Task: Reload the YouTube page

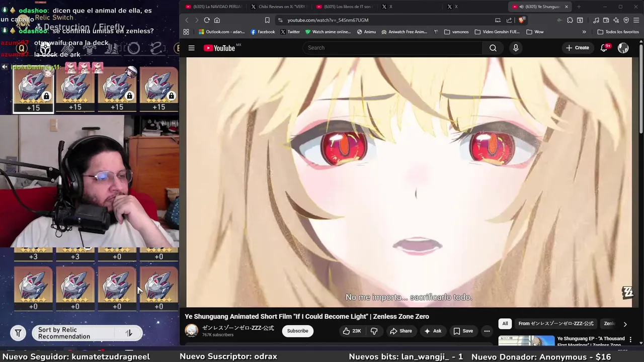Action: coord(207,20)
